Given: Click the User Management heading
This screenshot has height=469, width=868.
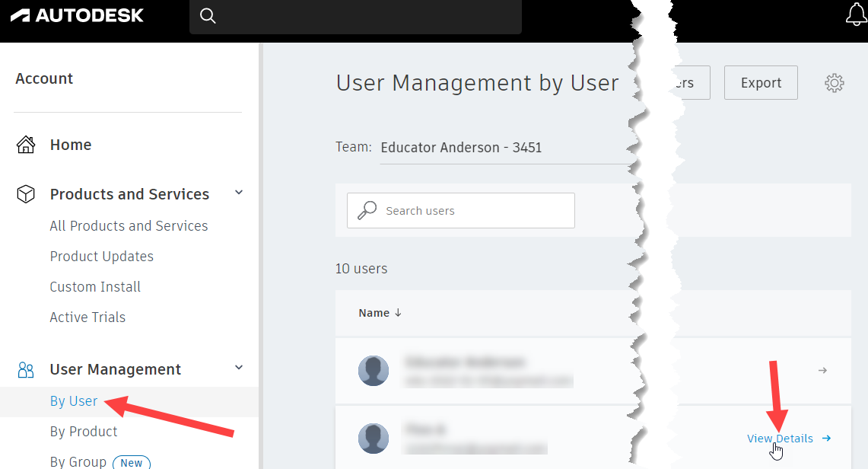Looking at the screenshot, I should click(x=115, y=369).
